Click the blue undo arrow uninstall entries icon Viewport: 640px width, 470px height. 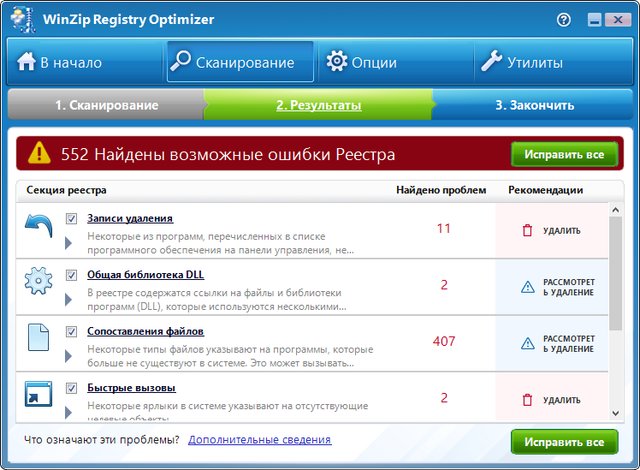38,227
